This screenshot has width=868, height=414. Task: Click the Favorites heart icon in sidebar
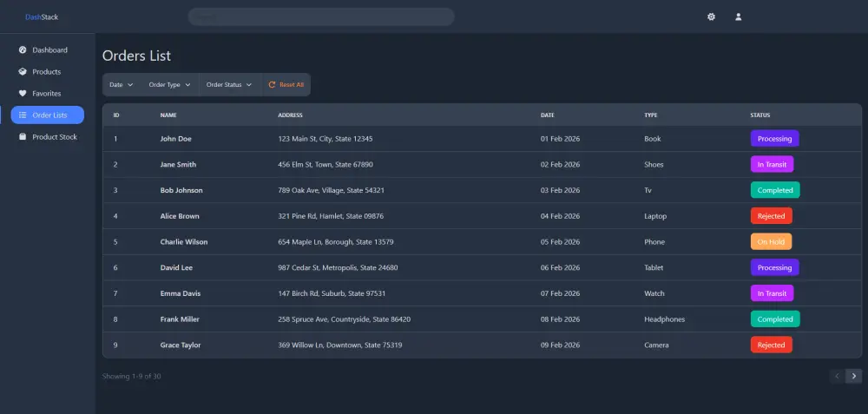point(23,94)
